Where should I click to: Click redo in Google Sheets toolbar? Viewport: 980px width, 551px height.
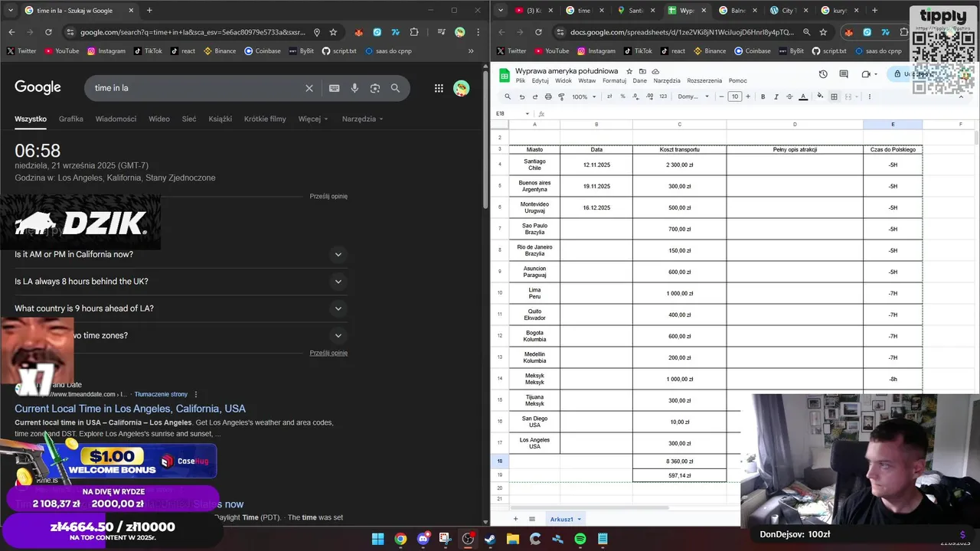coord(535,96)
